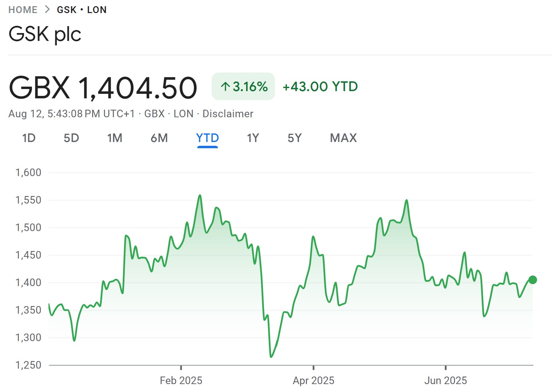552x392 pixels.
Task: Click the Apr 2025 axis label
Action: [x=313, y=380]
